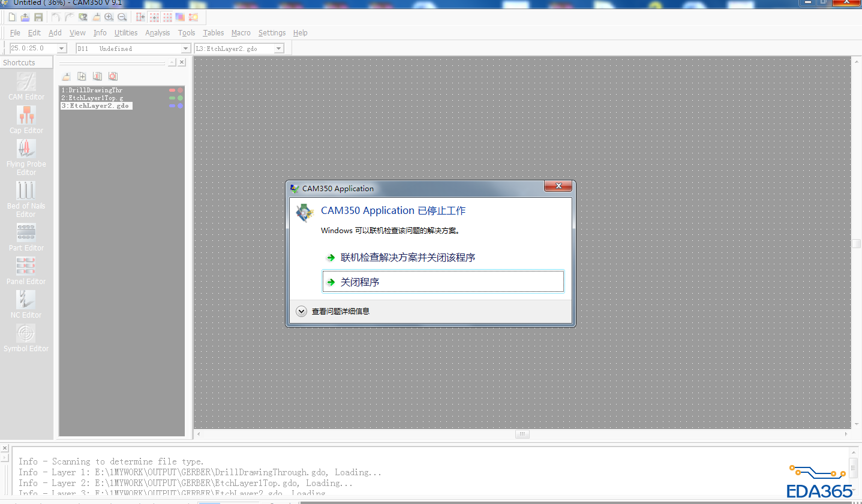Close the output log pane
Viewport: 862px width, 504px height.
pos(5,448)
